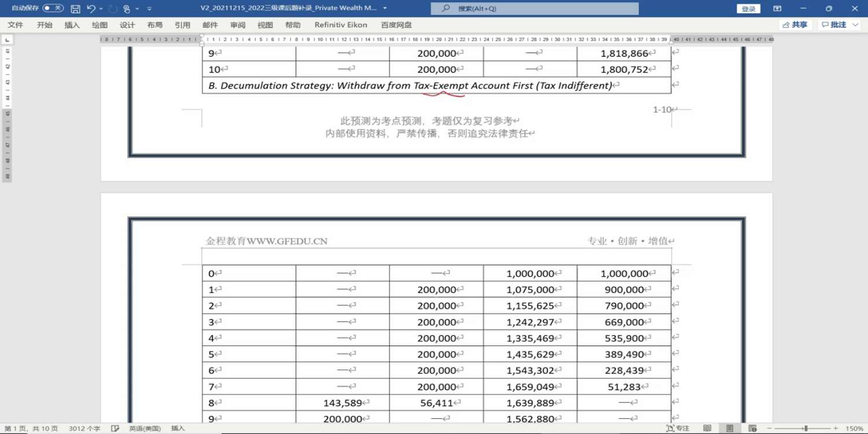
Task: Open the Undo history dropdown arrow
Action: [101, 9]
